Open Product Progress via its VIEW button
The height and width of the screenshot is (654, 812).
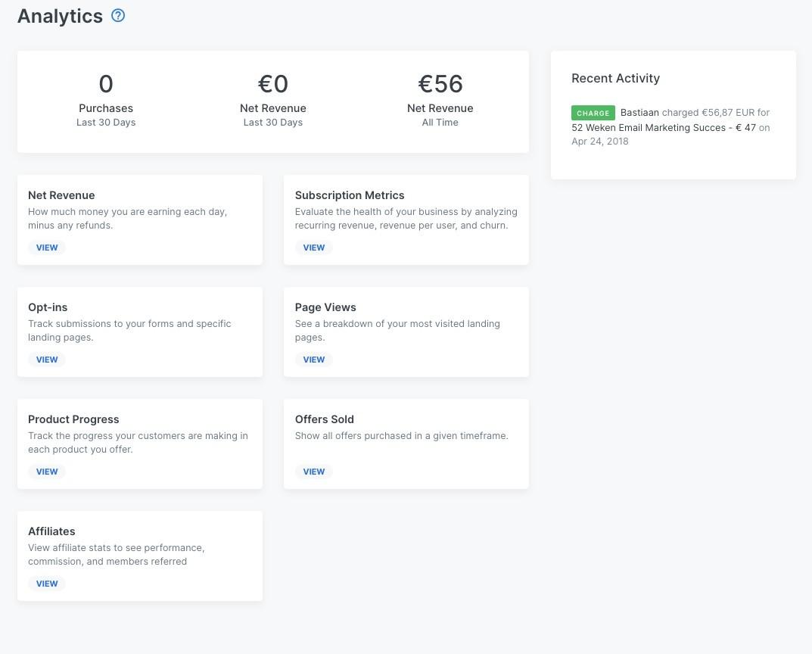pyautogui.click(x=47, y=472)
